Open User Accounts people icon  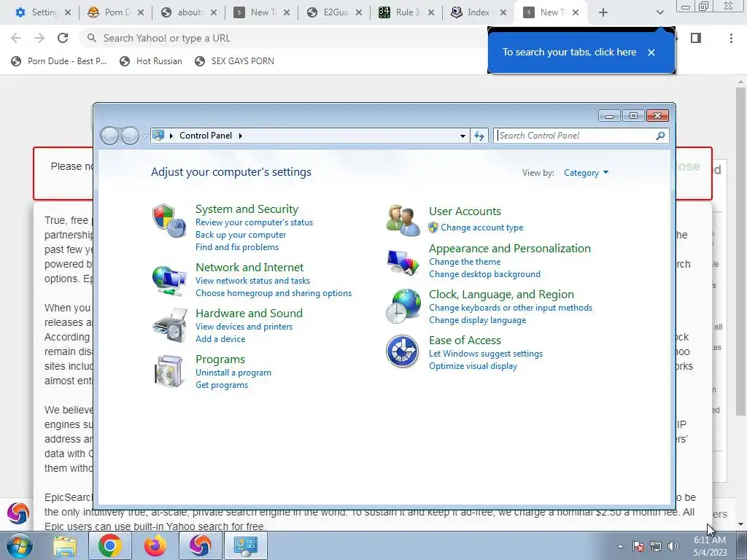point(403,221)
